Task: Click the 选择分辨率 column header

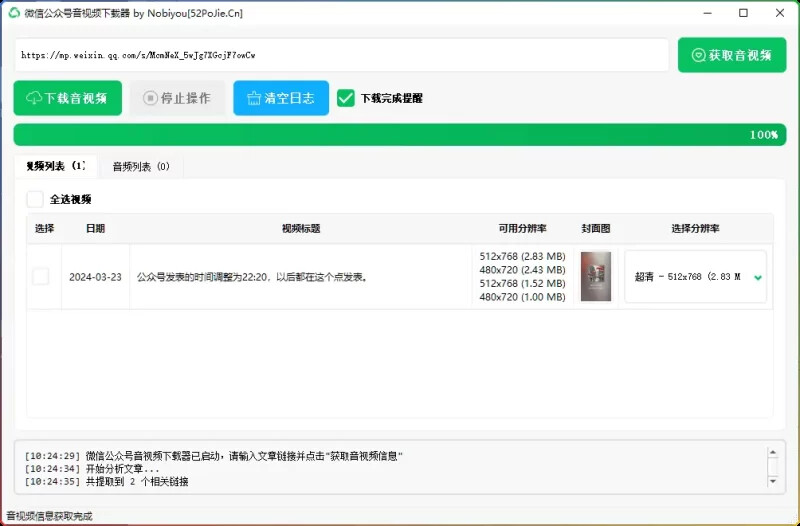Action: (695, 228)
